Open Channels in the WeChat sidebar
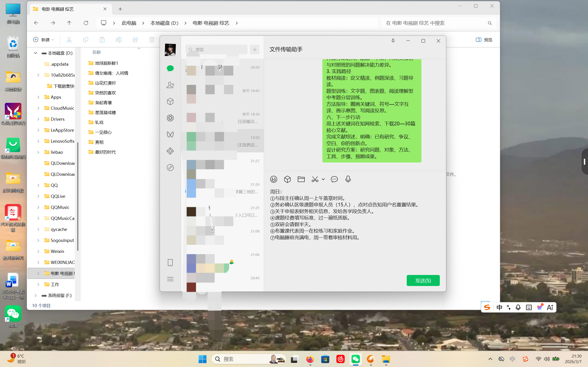Screen dimensions: 588x367 tap(170, 134)
